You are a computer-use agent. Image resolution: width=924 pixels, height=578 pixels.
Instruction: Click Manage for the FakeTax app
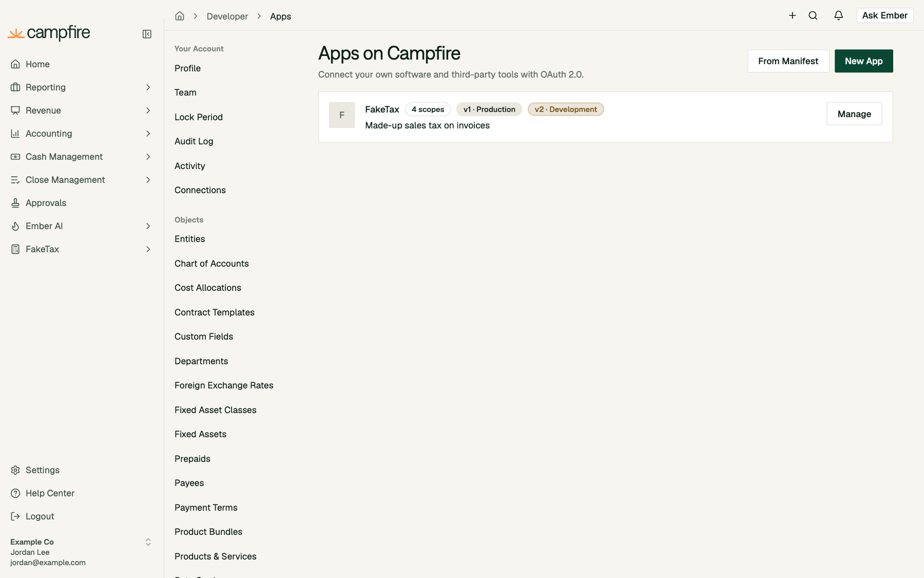point(854,114)
